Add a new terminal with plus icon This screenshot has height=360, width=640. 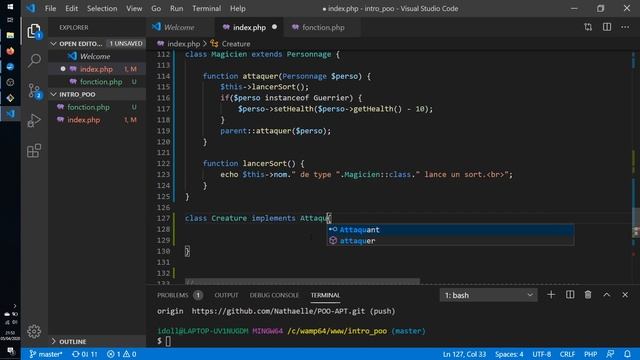coord(551,295)
